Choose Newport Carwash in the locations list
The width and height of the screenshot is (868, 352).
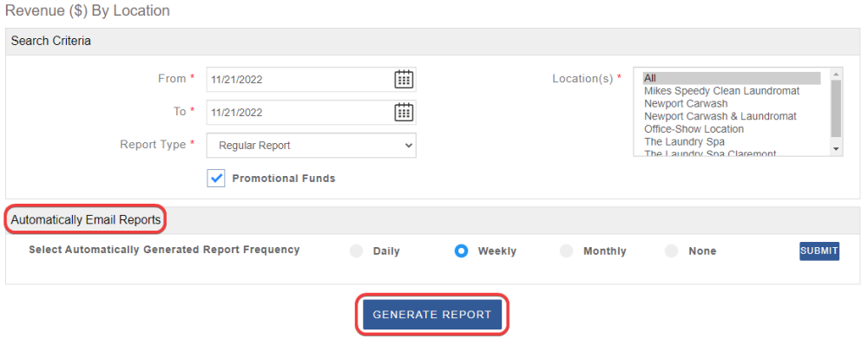pyautogui.click(x=686, y=103)
